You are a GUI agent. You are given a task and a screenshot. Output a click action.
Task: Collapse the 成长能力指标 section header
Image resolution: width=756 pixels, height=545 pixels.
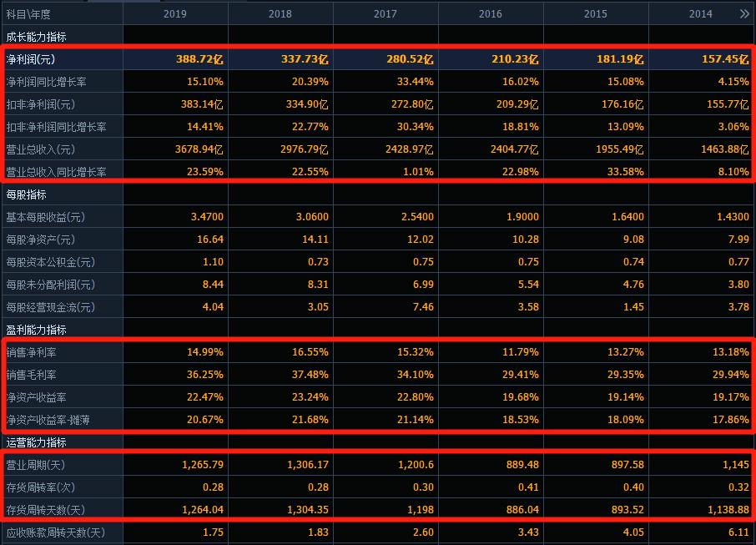coord(36,37)
